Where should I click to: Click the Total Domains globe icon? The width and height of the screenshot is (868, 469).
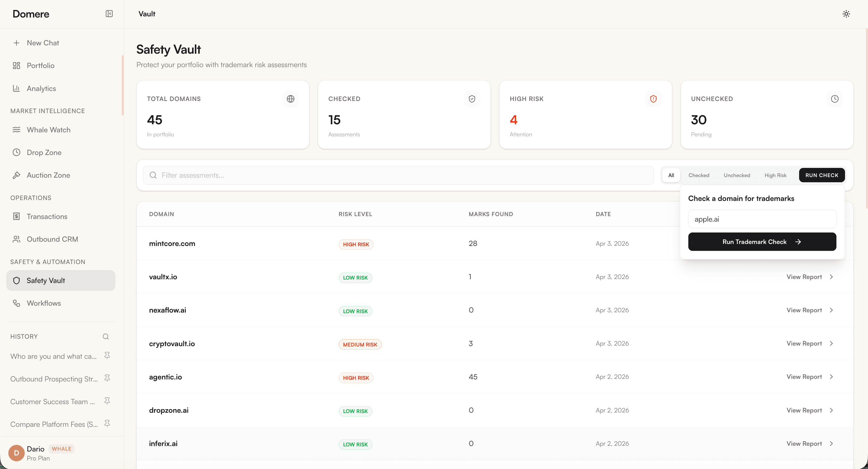coord(290,99)
